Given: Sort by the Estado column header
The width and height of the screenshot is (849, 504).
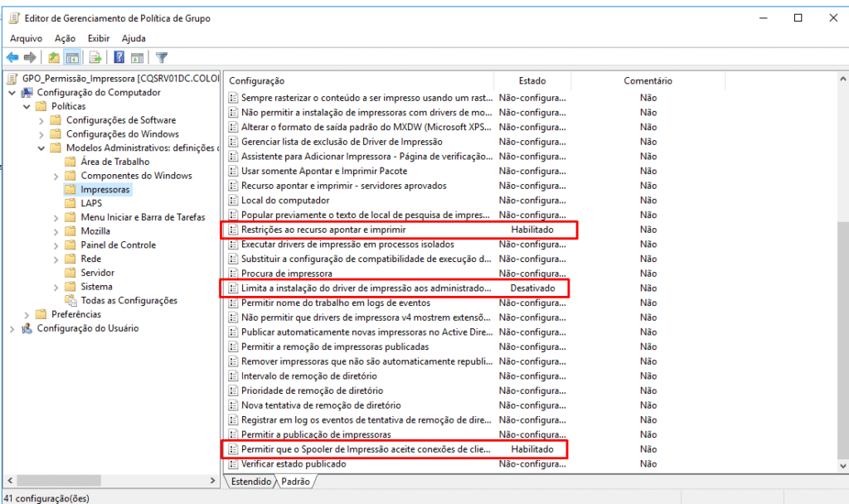Looking at the screenshot, I should coord(531,80).
